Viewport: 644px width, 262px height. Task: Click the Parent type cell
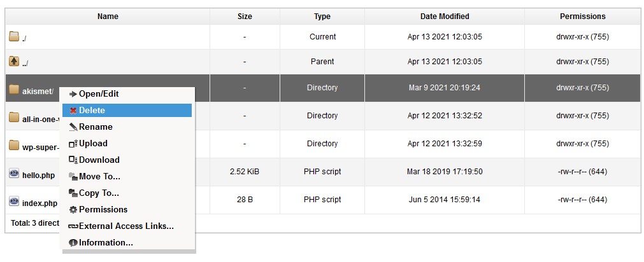click(322, 62)
